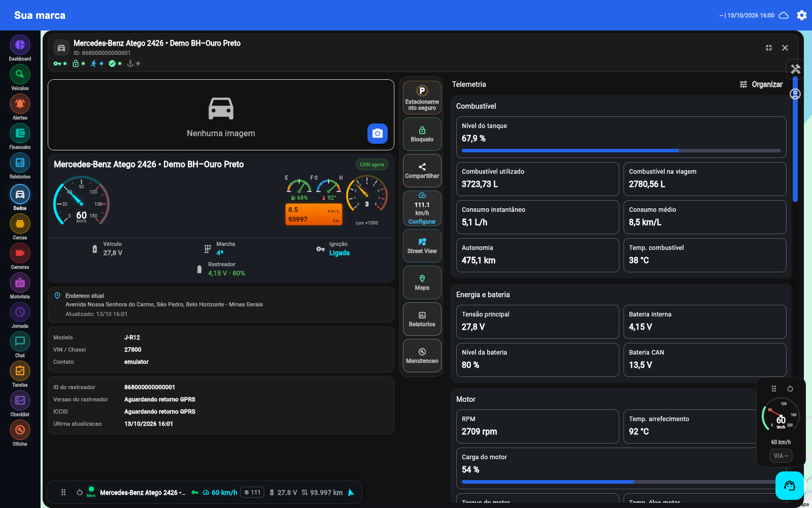The image size is (812, 508).
Task: Open the Financeiro sidebar icon
Action: coord(20,133)
